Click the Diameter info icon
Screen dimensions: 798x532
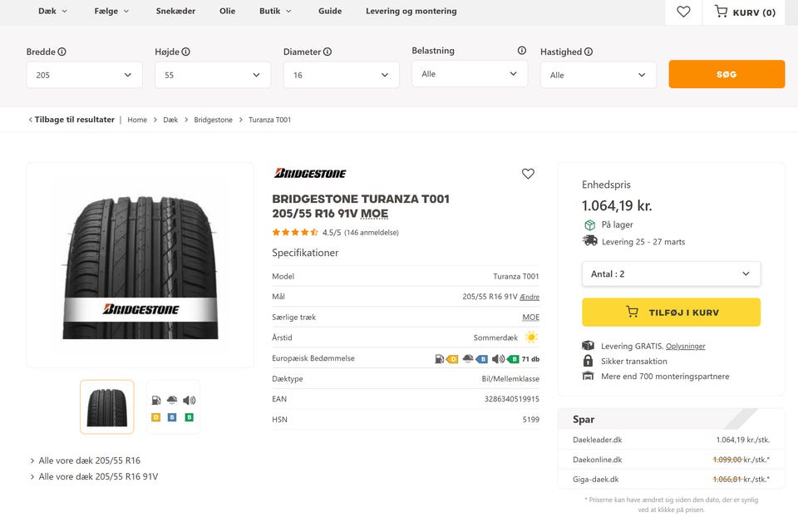(328, 52)
